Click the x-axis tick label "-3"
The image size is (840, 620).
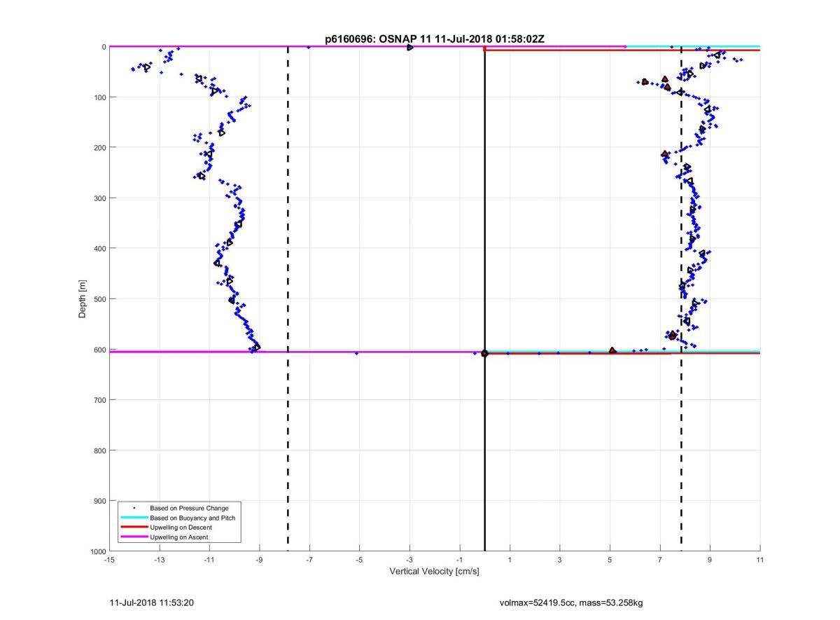coord(409,560)
